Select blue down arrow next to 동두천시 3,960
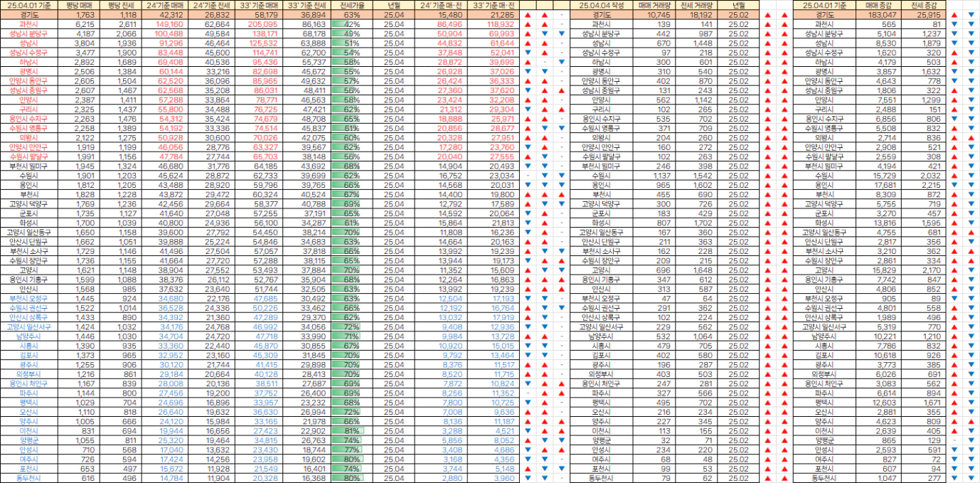This screenshot has height=483, width=980. pos(528,478)
